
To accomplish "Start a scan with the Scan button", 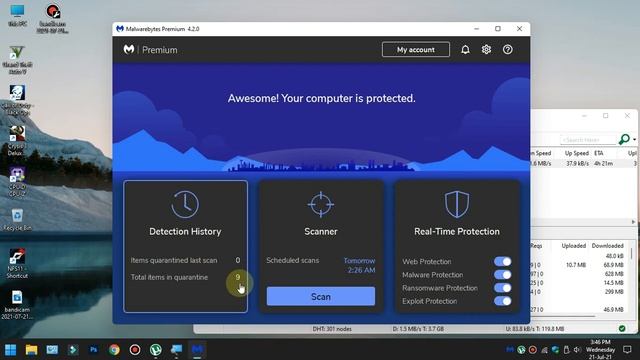I will [x=321, y=296].
